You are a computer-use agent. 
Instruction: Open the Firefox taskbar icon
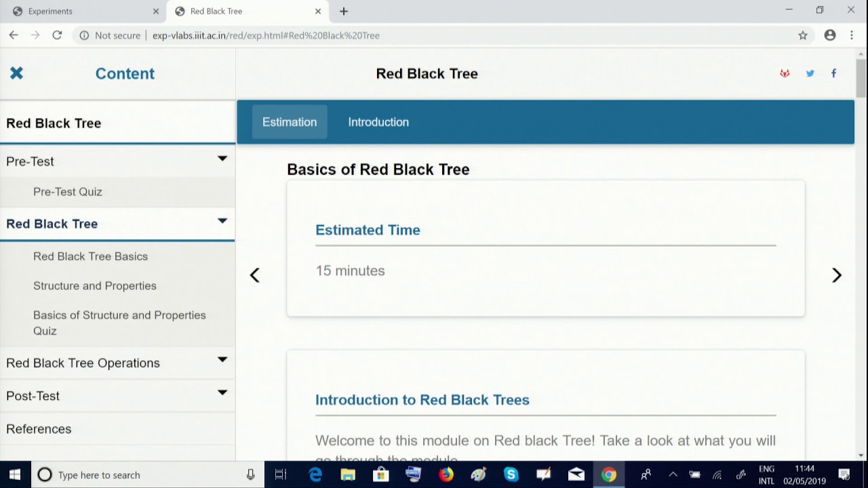(446, 474)
